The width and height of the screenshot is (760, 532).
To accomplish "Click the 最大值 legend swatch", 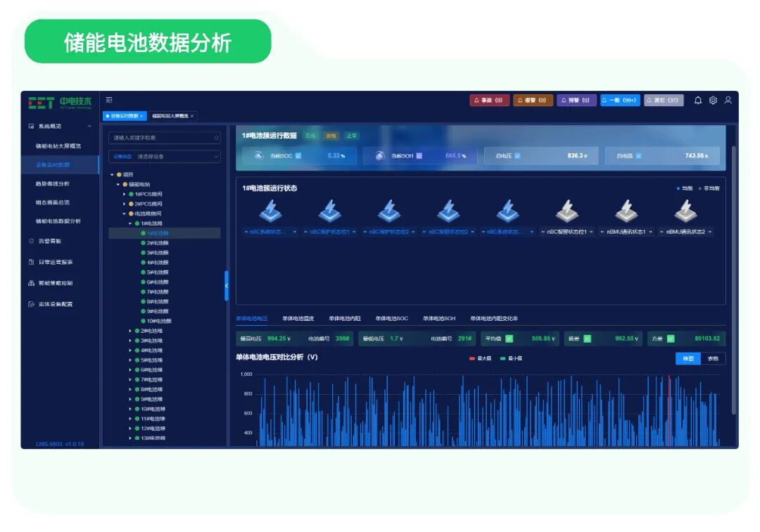I will click(472, 358).
